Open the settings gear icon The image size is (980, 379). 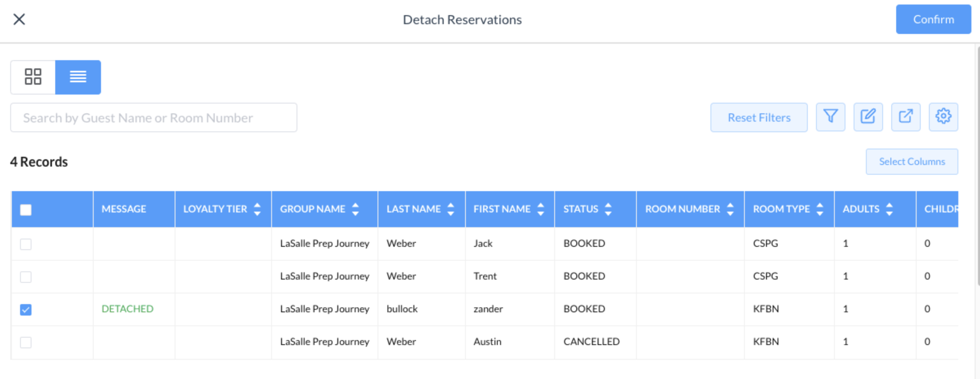pyautogui.click(x=943, y=117)
